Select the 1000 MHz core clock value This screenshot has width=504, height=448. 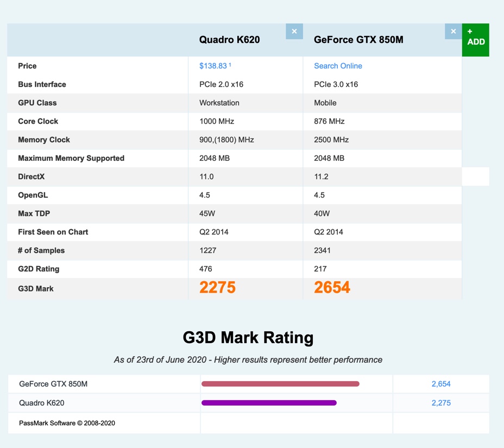(x=217, y=121)
